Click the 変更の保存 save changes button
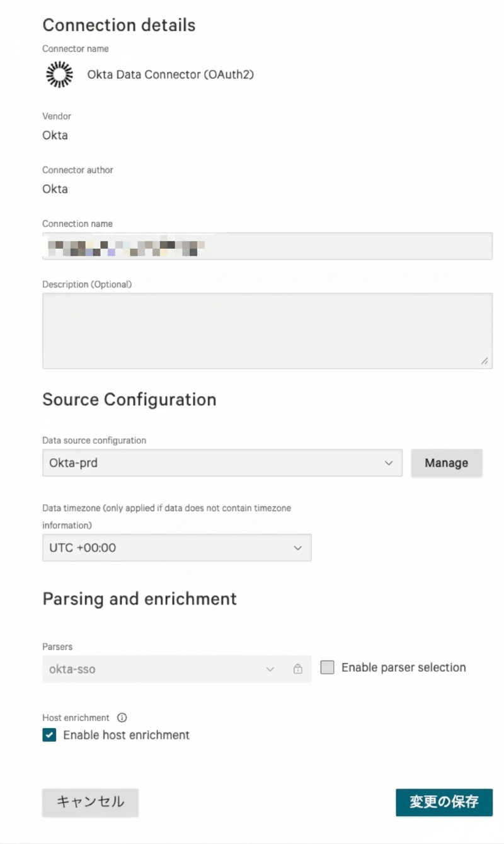The height and width of the screenshot is (844, 504). point(444,802)
